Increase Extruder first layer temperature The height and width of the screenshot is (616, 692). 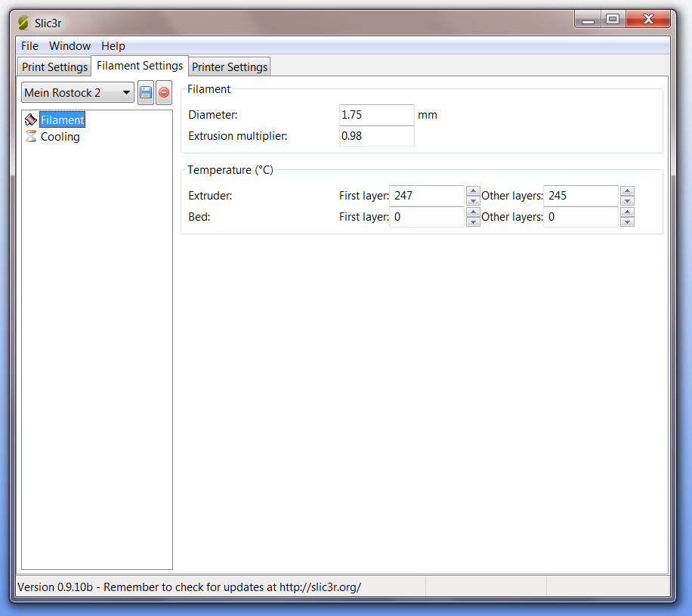[473, 190]
